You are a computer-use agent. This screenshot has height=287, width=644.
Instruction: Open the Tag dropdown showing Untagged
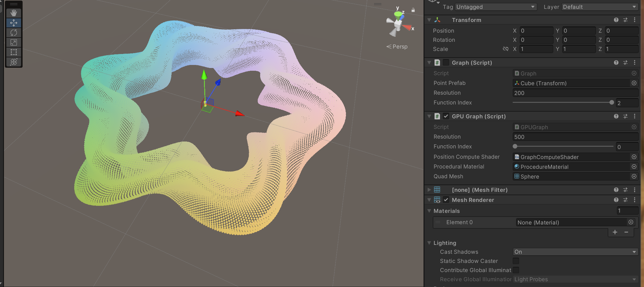point(496,7)
